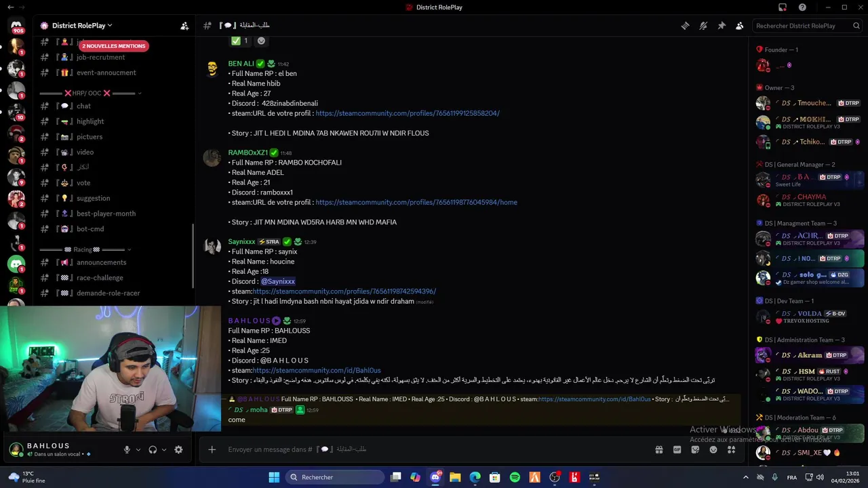Open BEN ALI's Steam profile link
The height and width of the screenshot is (488, 868).
click(x=407, y=113)
